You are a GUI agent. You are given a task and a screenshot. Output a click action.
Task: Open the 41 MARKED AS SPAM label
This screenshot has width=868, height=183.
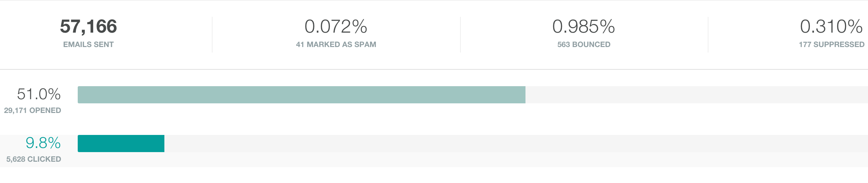336,45
